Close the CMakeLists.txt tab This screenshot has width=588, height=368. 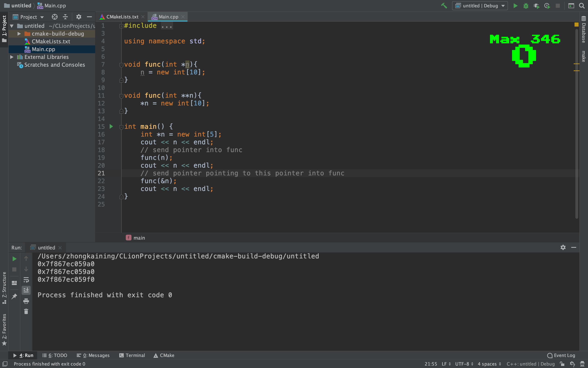[143, 17]
